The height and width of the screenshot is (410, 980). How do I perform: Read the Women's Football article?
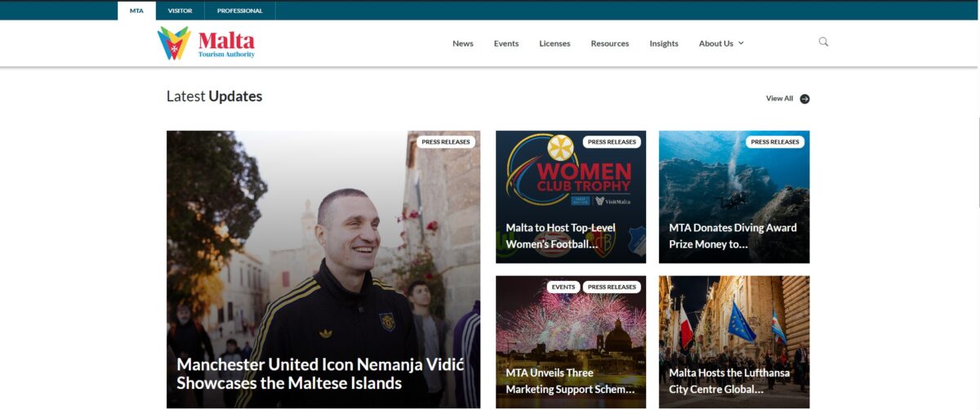561,235
